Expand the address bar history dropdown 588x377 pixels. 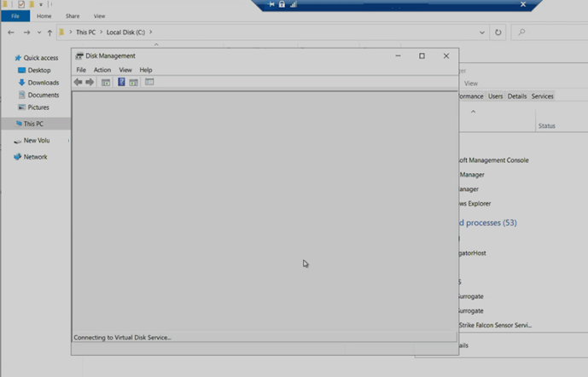480,32
